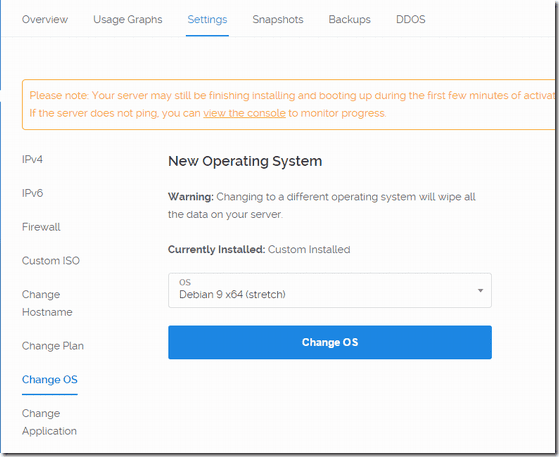Click the New Operating System heading
This screenshot has height=457, width=559.
pyautogui.click(x=245, y=161)
